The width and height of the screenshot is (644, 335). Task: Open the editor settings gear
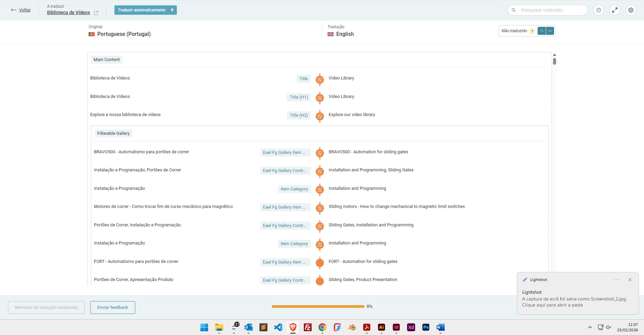pos(631,10)
